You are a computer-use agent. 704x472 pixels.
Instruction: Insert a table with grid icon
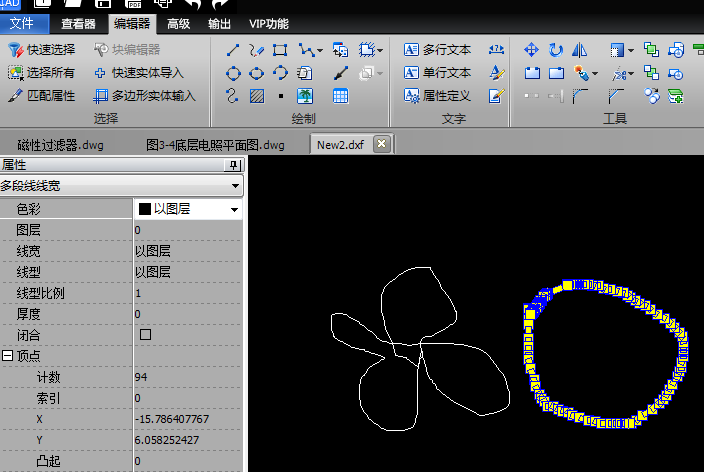340,96
